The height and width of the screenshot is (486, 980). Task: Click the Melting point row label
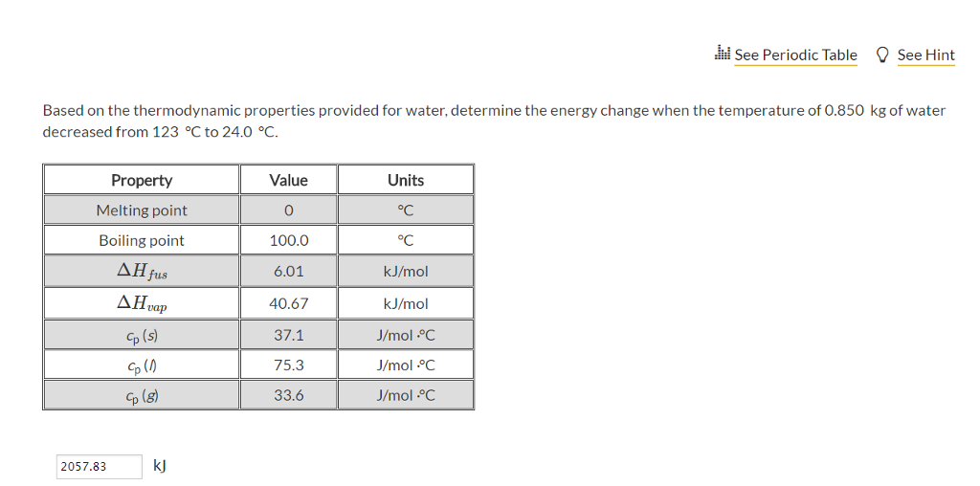(142, 210)
